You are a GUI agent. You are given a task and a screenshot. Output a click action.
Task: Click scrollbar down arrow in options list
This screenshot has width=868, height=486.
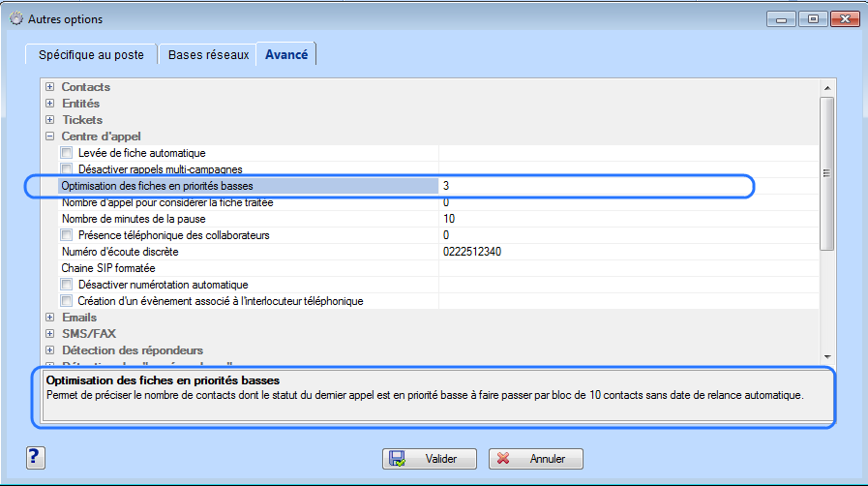(x=827, y=357)
